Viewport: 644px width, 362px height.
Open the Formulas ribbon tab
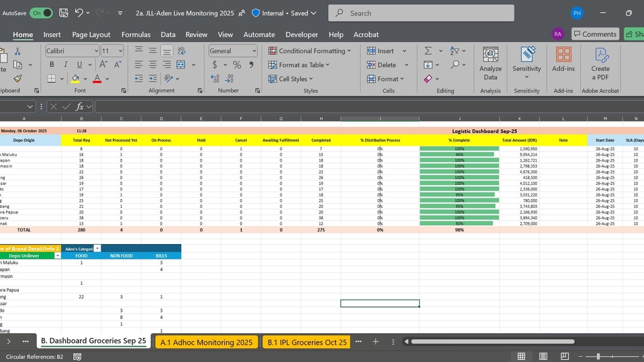coord(136,34)
